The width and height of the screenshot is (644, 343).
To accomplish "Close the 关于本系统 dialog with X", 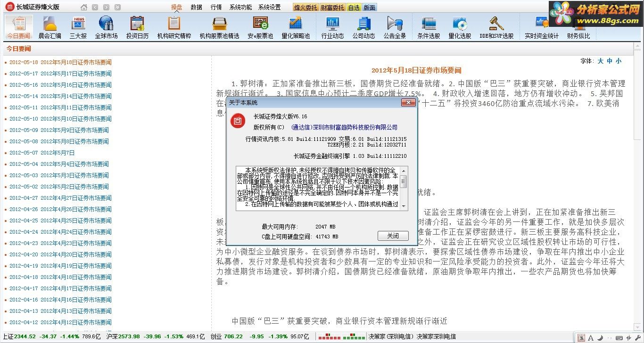I will point(408,102).
